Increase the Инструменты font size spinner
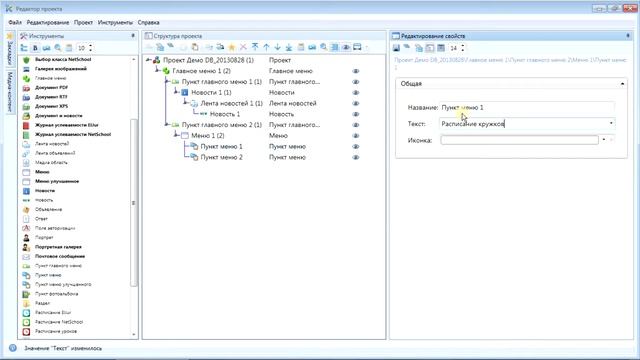Viewport: 640px width, 360px height. point(91,46)
